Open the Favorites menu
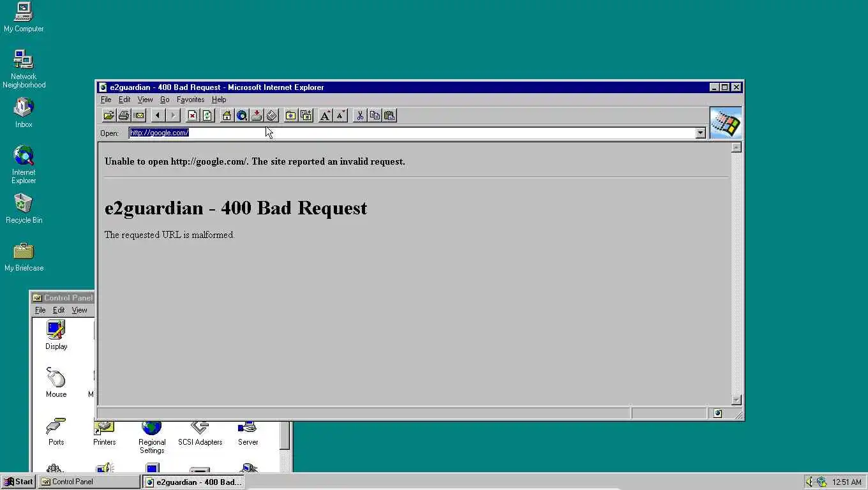The image size is (868, 490). click(x=190, y=100)
